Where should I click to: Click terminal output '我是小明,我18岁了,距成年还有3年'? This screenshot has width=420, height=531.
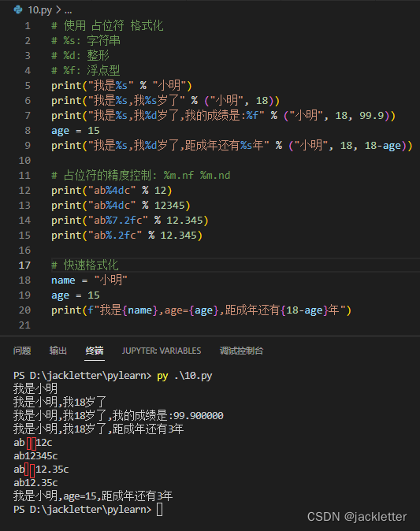[98, 429]
